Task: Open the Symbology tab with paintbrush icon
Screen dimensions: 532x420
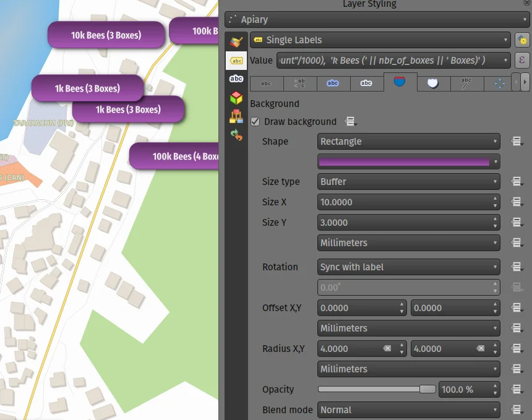Action: (236, 41)
